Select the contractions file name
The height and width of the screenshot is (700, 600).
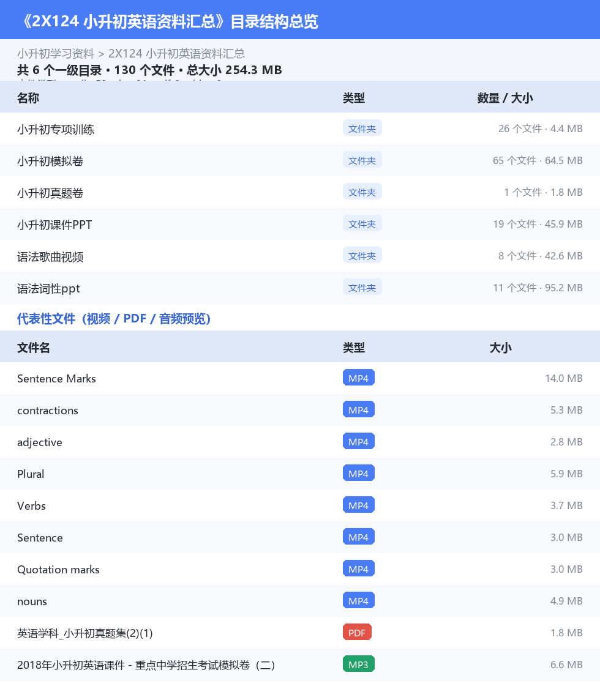[48, 410]
